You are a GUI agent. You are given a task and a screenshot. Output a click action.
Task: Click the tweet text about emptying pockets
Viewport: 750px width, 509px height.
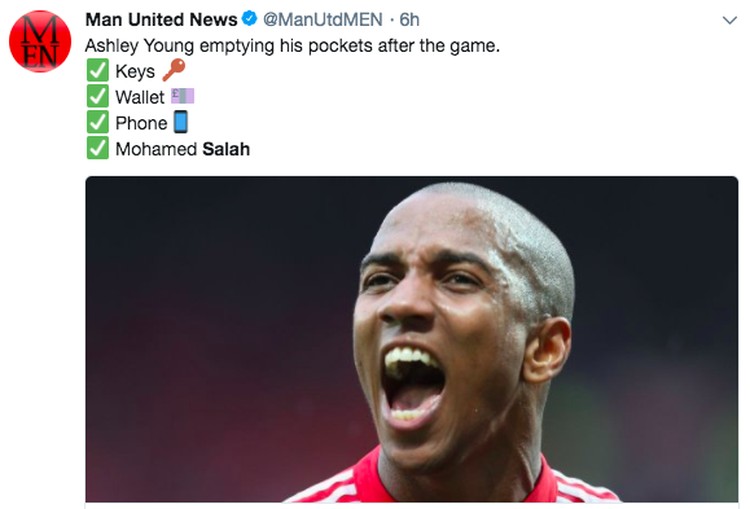292,46
